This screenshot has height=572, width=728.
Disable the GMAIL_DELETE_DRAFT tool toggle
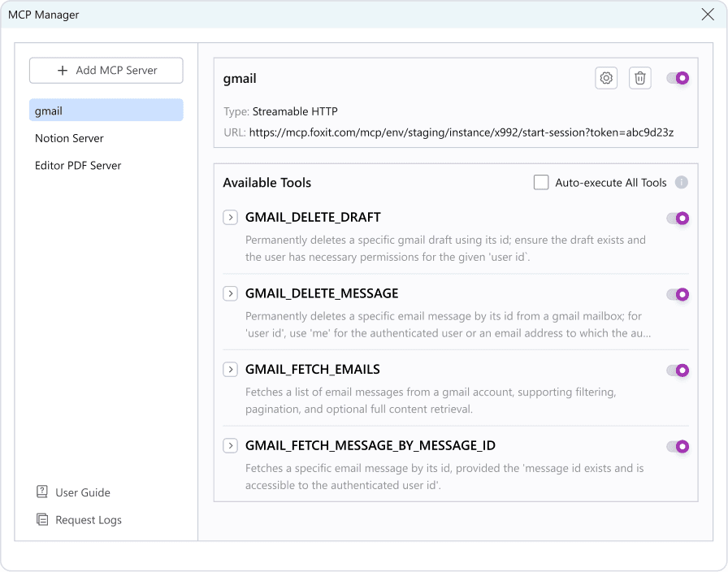(x=678, y=219)
